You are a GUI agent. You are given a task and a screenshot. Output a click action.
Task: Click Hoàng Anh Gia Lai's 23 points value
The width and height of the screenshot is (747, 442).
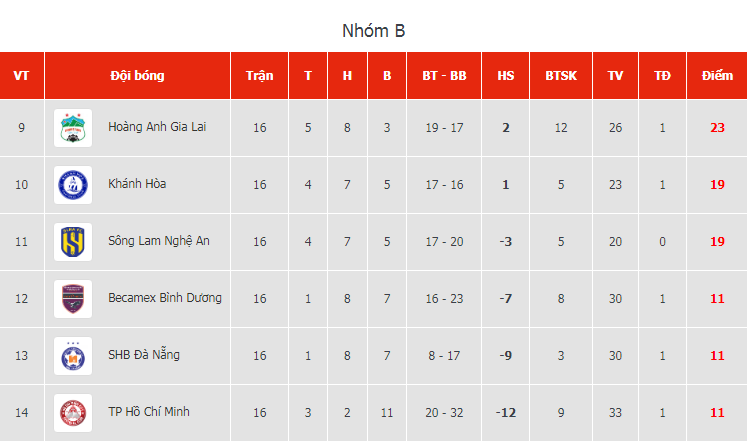717,128
